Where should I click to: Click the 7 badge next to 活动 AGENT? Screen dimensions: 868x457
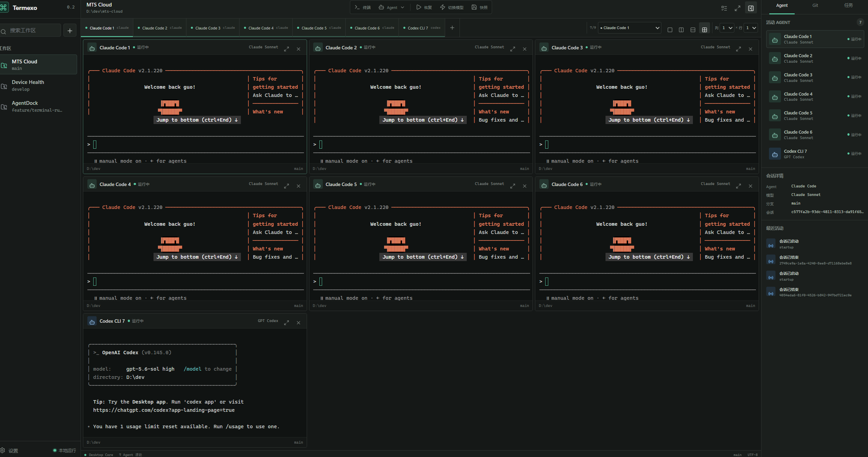860,22
